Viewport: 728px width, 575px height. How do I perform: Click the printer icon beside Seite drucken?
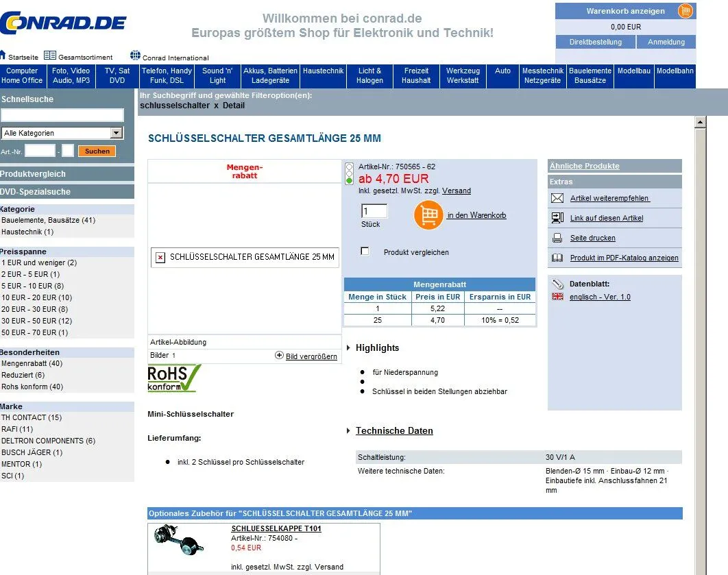click(557, 238)
